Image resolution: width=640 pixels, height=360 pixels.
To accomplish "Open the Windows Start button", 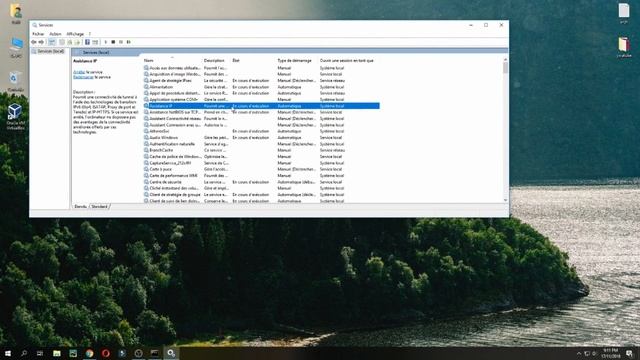I will pyautogui.click(x=8, y=353).
